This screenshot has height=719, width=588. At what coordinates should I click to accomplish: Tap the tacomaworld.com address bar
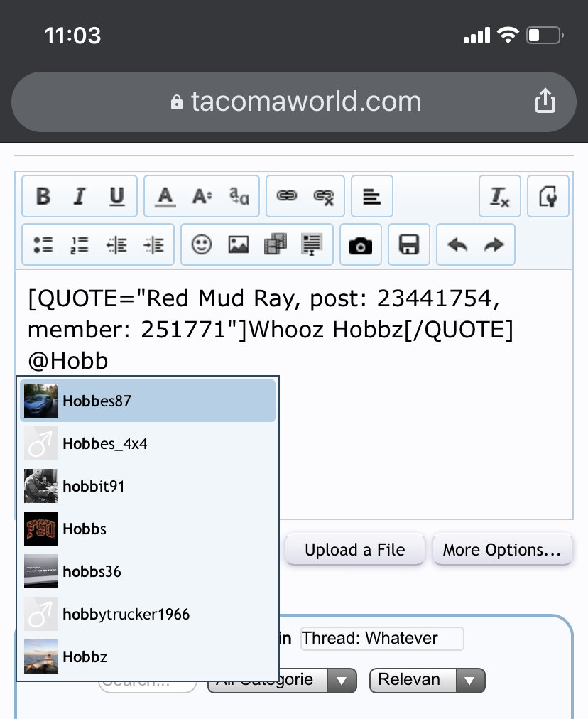click(294, 102)
